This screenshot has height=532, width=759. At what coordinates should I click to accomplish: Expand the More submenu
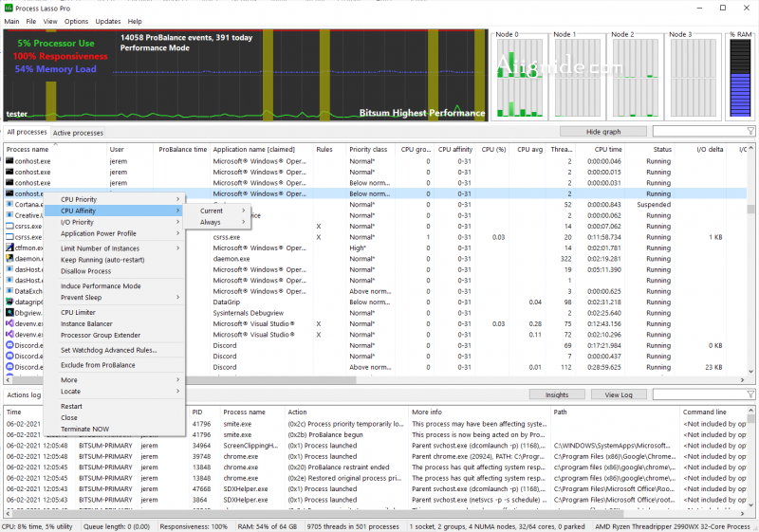[x=114, y=380]
